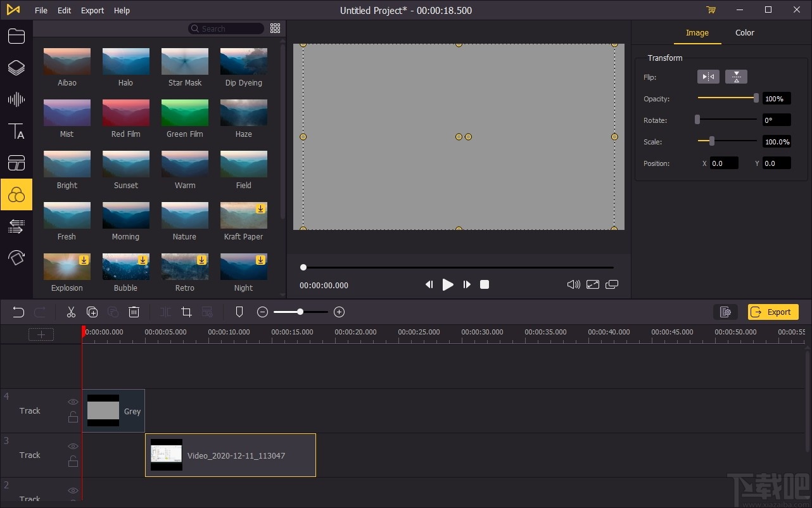Image resolution: width=812 pixels, height=508 pixels.
Task: Click the Undo arrow
Action: click(18, 312)
